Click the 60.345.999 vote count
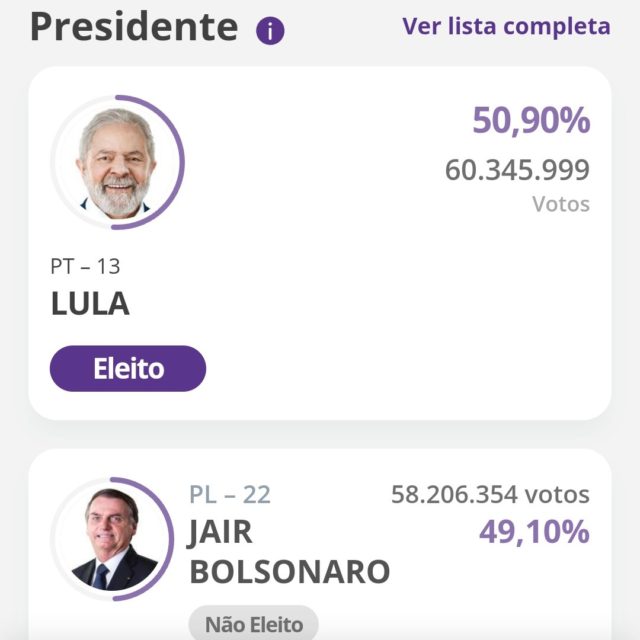Screen dimensions: 640x640 tap(517, 170)
